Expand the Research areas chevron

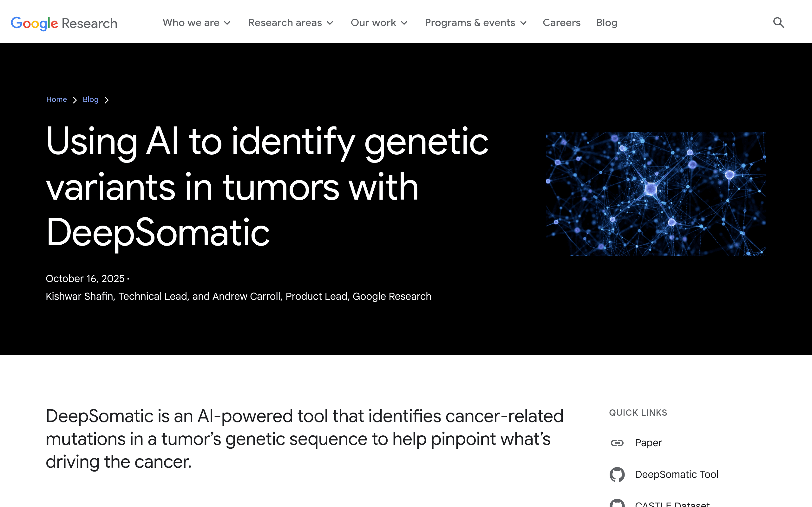pos(330,23)
